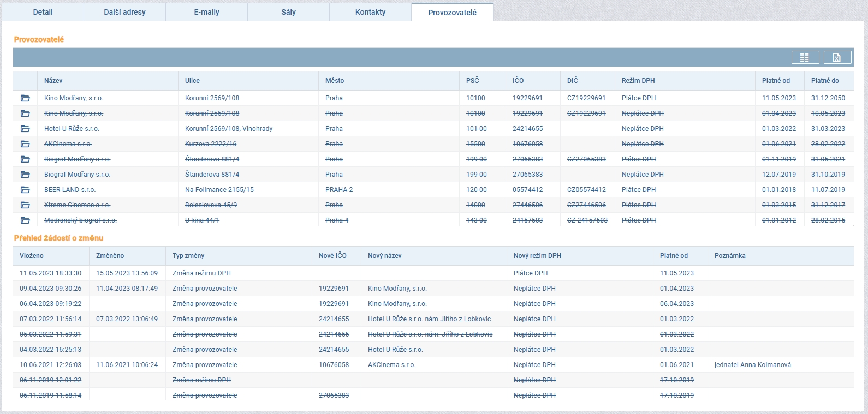Go to the E-maily tab

point(206,12)
